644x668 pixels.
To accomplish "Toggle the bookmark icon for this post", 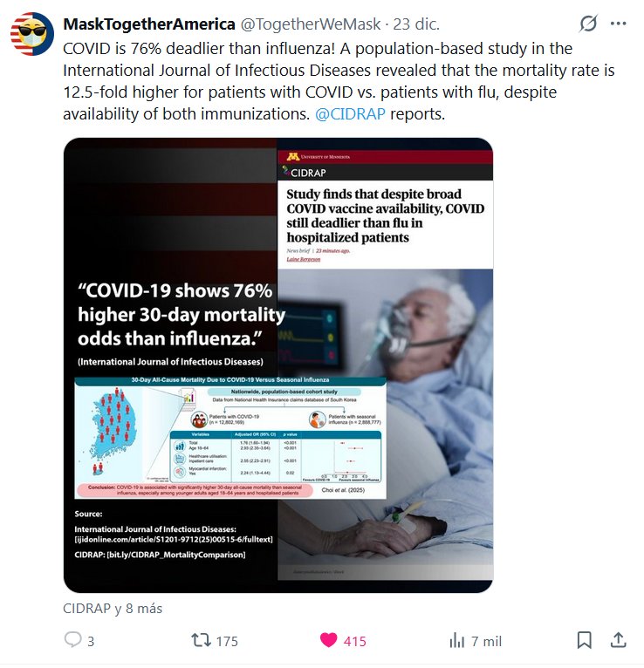I will 585,640.
